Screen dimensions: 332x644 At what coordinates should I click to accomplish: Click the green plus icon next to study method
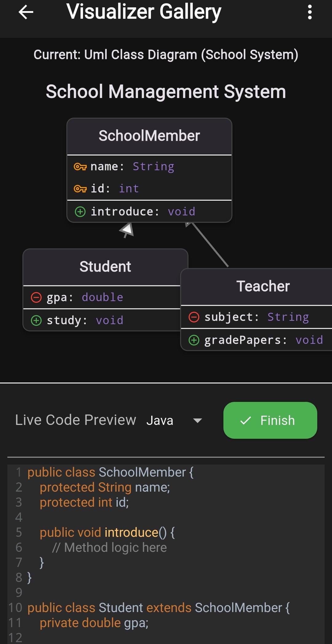pos(37,320)
